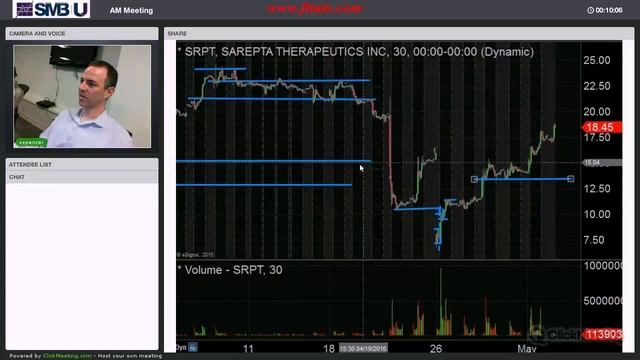Click the right square handle of selected trendline

click(x=571, y=178)
